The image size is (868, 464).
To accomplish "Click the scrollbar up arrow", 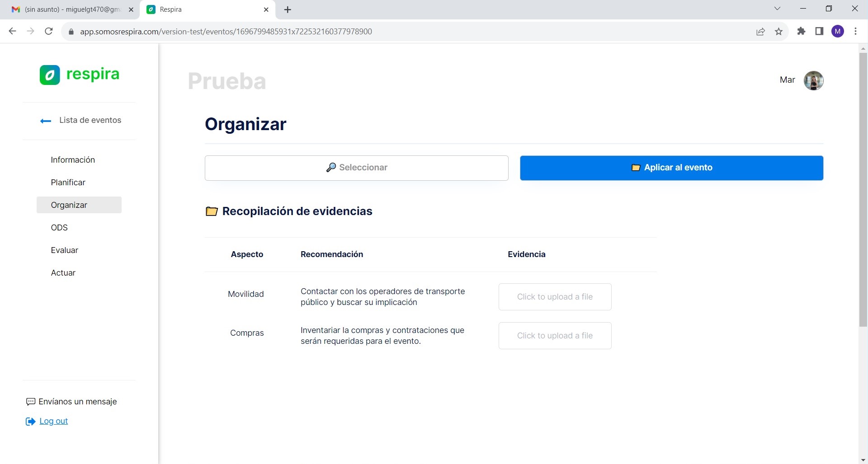I will coord(863,48).
